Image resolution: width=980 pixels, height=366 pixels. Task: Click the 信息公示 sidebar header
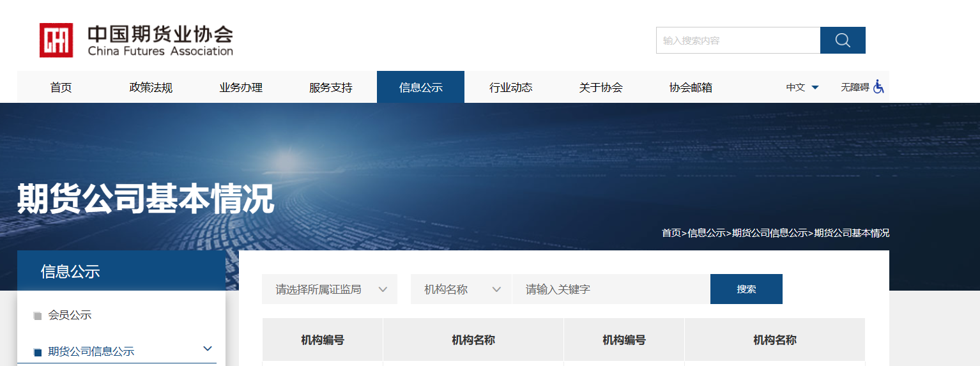[x=121, y=271]
